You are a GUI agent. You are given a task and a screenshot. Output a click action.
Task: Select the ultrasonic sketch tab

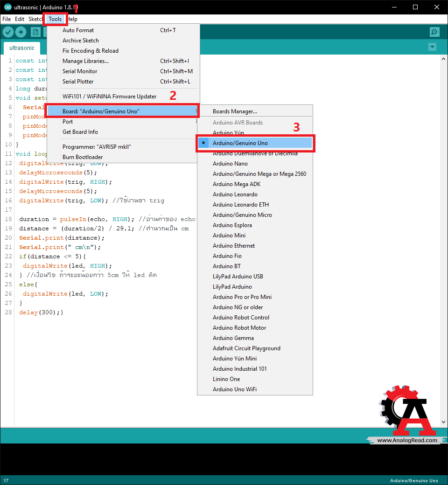click(21, 48)
